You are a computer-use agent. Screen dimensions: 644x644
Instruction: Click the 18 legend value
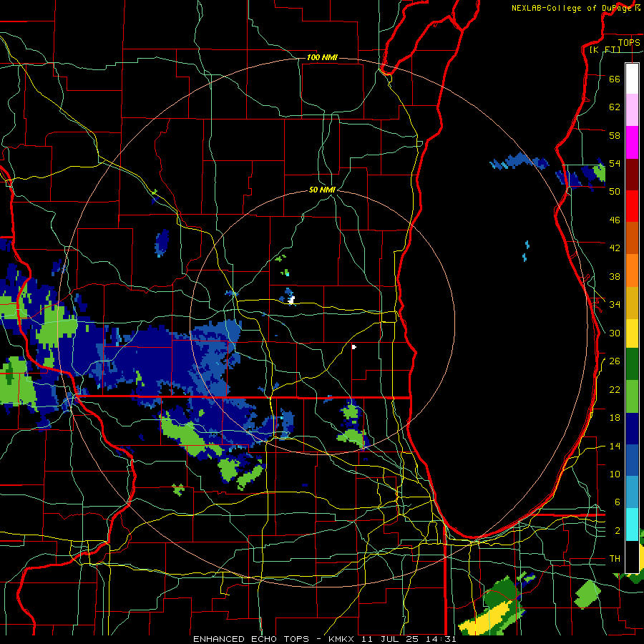[x=615, y=418]
